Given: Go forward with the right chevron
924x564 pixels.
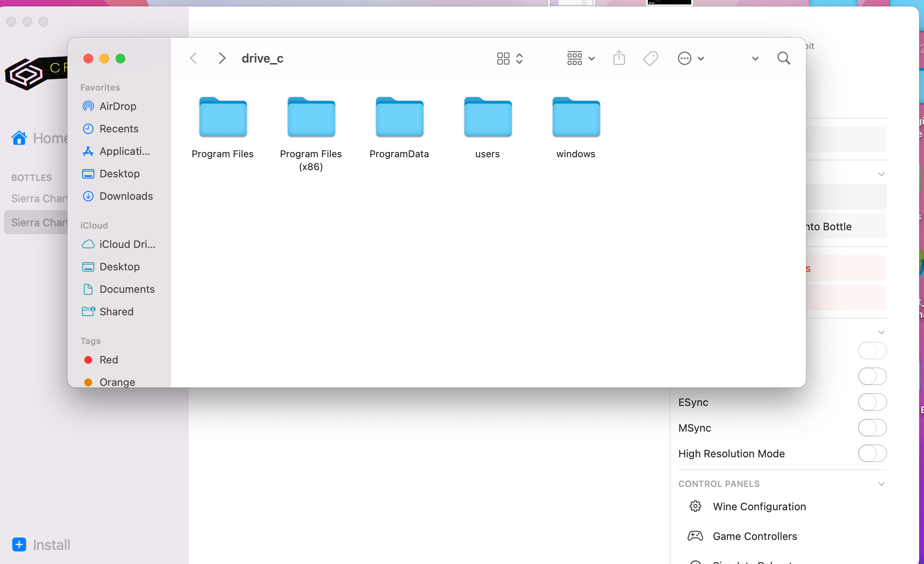Looking at the screenshot, I should pyautogui.click(x=222, y=59).
